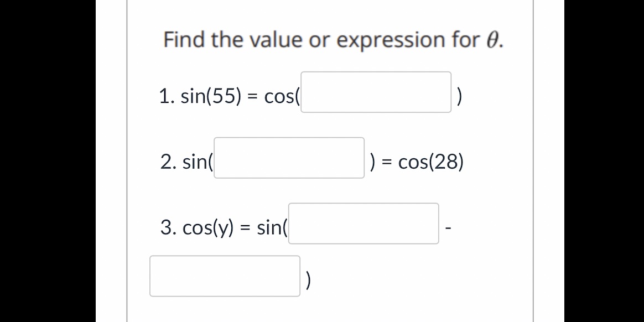
Task: Click the first answer box in problem 3
Action: [x=363, y=224]
